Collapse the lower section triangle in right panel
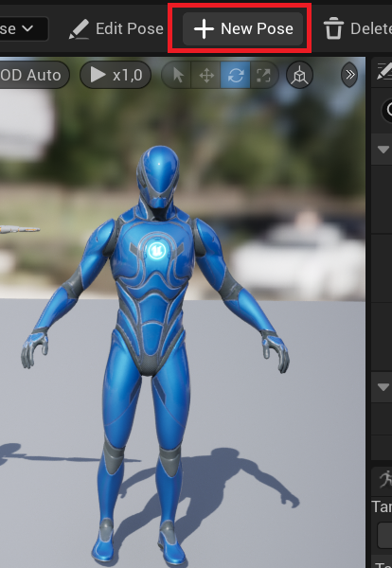The image size is (392, 568). pos(383,387)
